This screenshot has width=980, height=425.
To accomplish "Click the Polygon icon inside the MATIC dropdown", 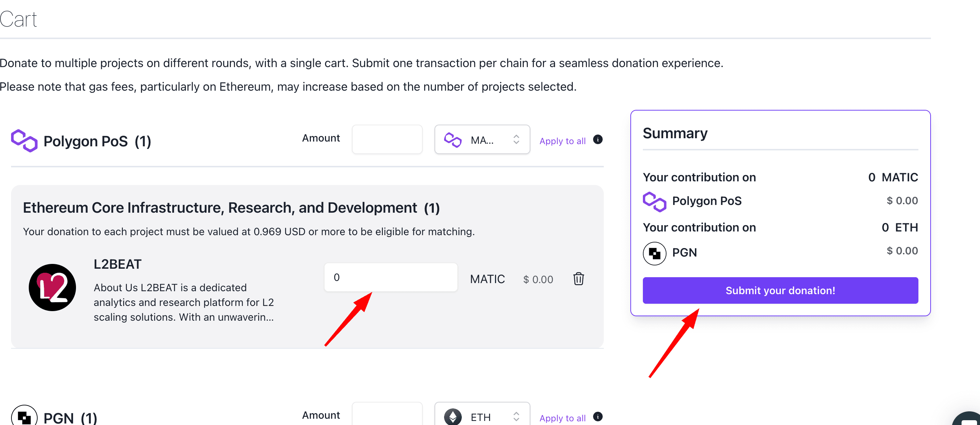I will (x=452, y=140).
